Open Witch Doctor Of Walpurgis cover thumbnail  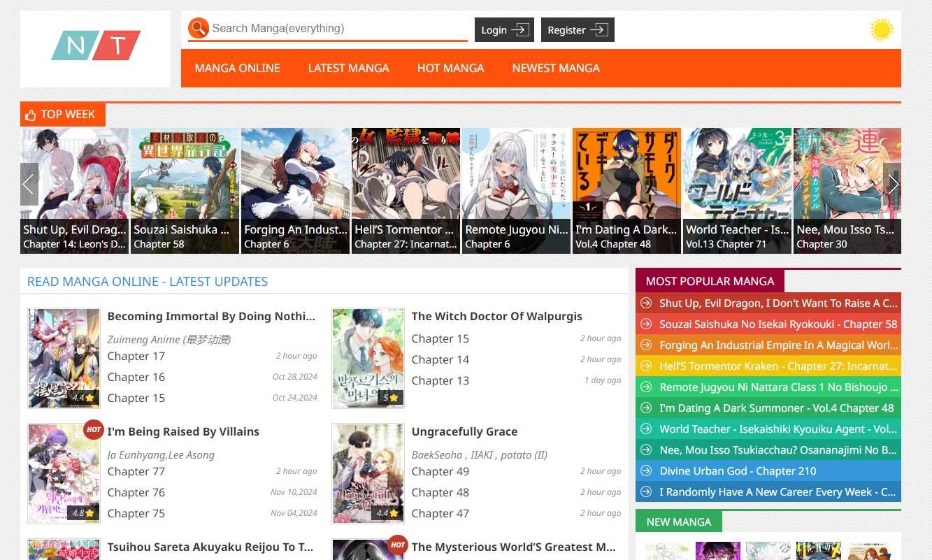click(x=368, y=358)
